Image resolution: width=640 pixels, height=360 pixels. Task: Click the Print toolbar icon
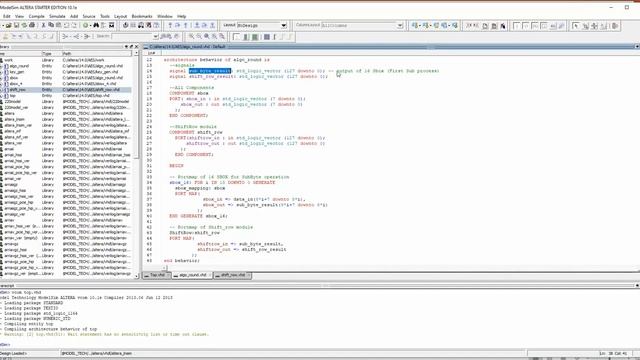(32, 25)
